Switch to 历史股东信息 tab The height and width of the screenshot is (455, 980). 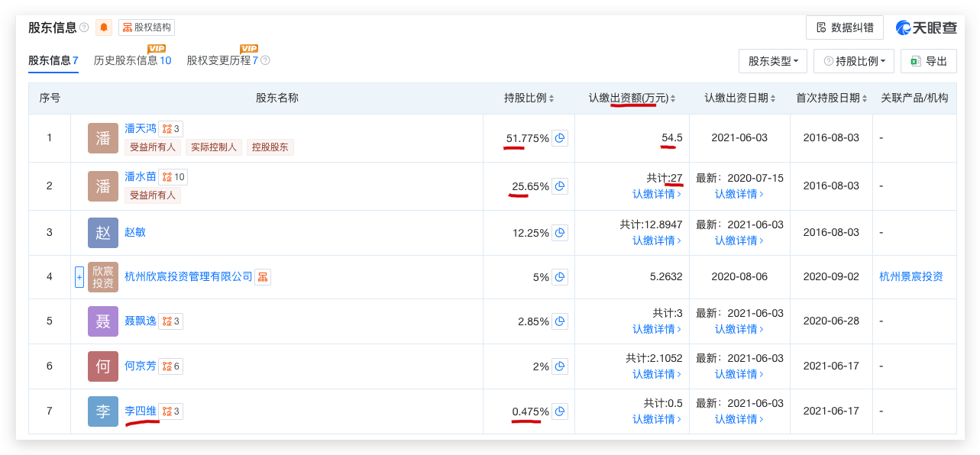tap(132, 60)
